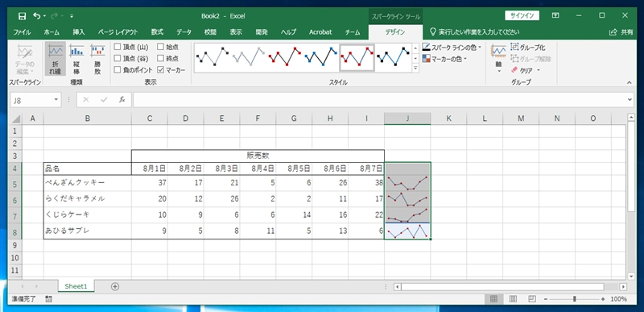Expand the sparkline style gallery
Screen dimensions: 644x312
[x=415, y=69]
